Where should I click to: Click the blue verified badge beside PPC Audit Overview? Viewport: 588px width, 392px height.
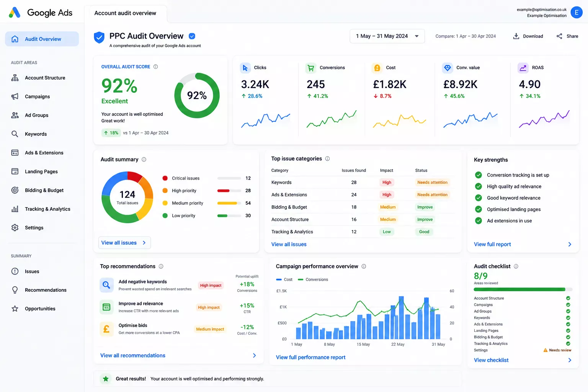pos(192,36)
